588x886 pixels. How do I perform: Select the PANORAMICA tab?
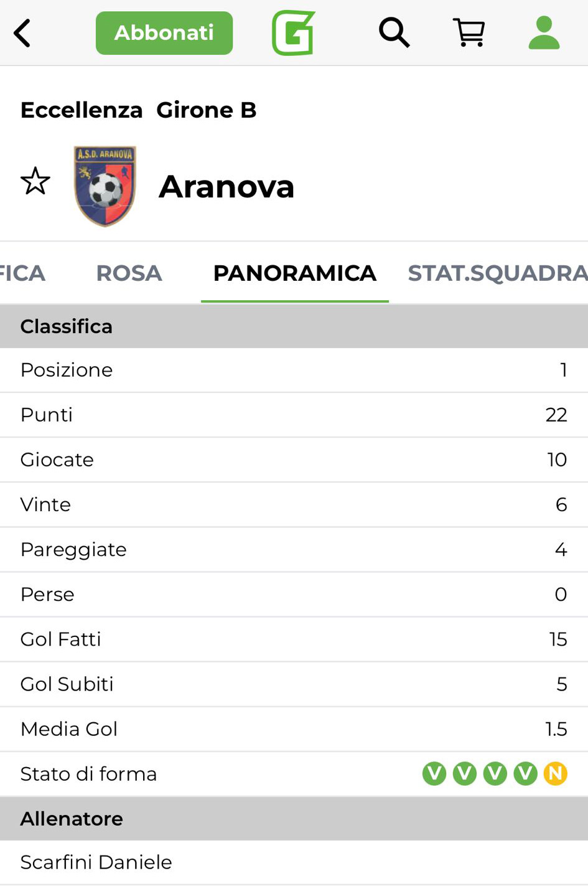294,273
